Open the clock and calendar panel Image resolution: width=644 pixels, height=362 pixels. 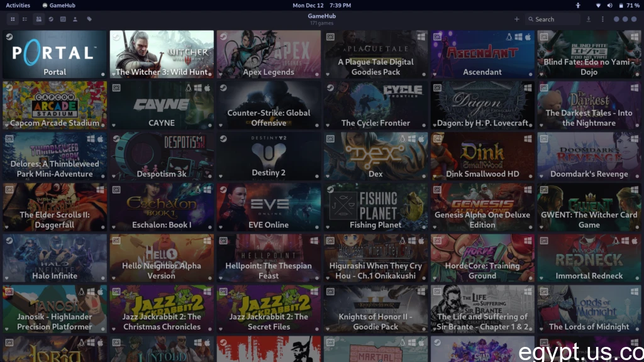(321, 5)
